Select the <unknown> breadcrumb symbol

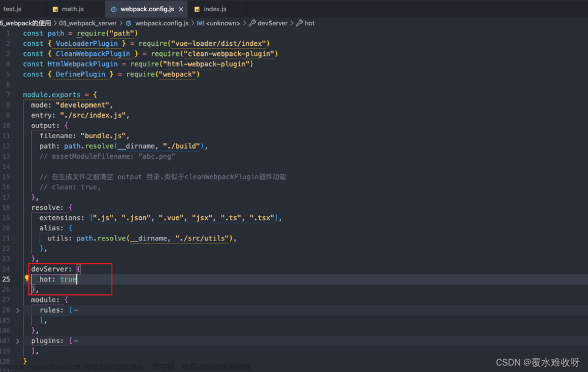[x=223, y=24]
